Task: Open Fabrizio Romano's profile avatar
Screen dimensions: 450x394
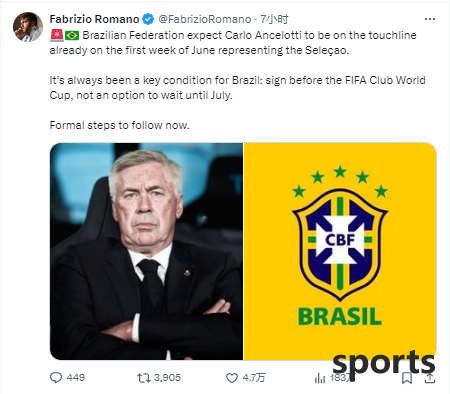Action: (x=28, y=27)
